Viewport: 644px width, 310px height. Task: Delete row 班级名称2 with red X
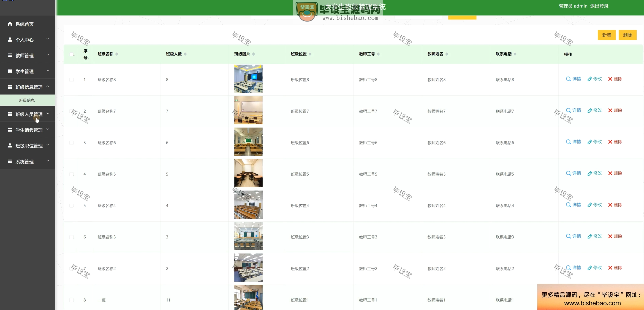pos(610,267)
